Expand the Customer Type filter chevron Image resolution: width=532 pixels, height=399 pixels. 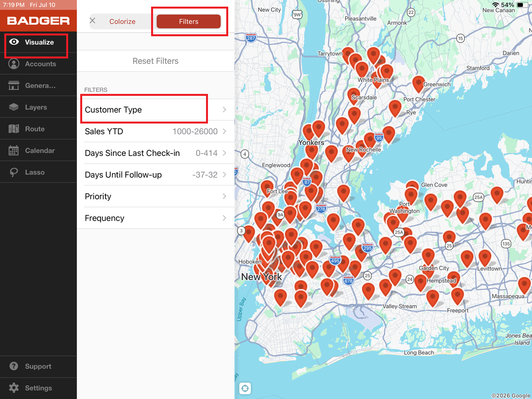click(224, 109)
